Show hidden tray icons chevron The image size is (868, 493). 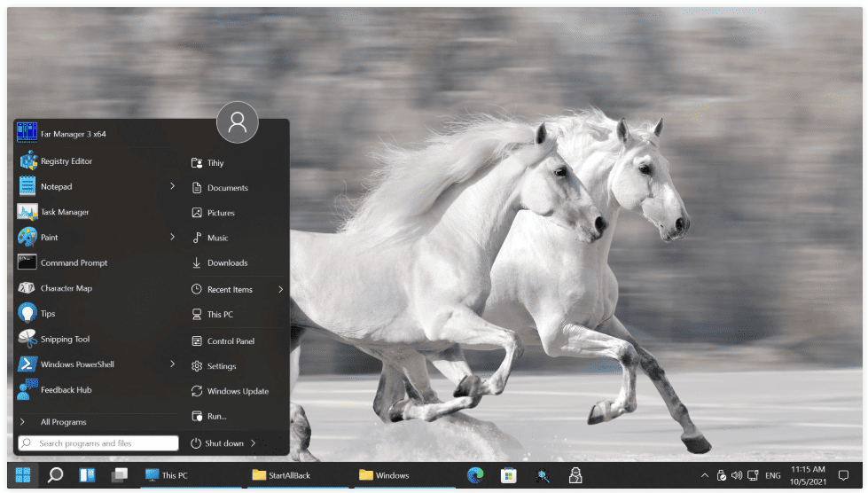[x=704, y=475]
